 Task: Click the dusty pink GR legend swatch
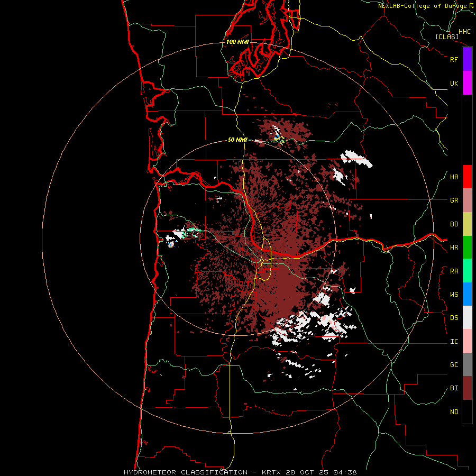click(467, 200)
